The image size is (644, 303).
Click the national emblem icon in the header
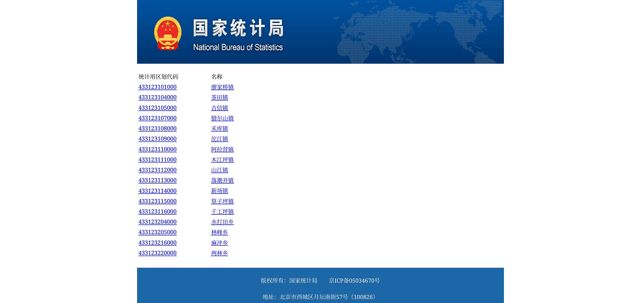pos(168,33)
